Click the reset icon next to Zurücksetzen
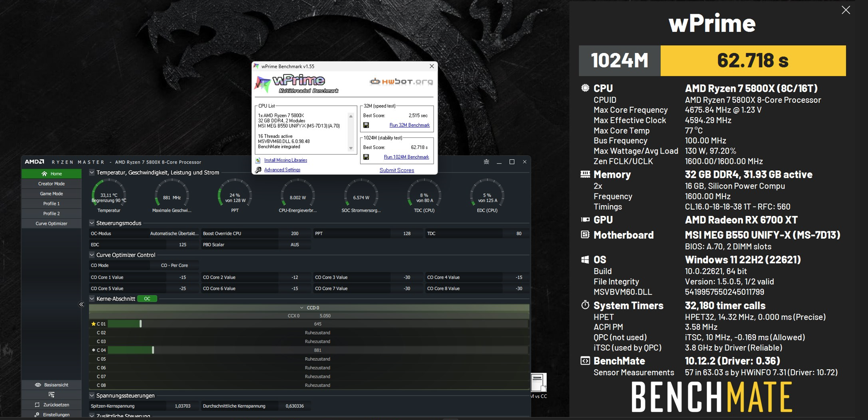 37,405
